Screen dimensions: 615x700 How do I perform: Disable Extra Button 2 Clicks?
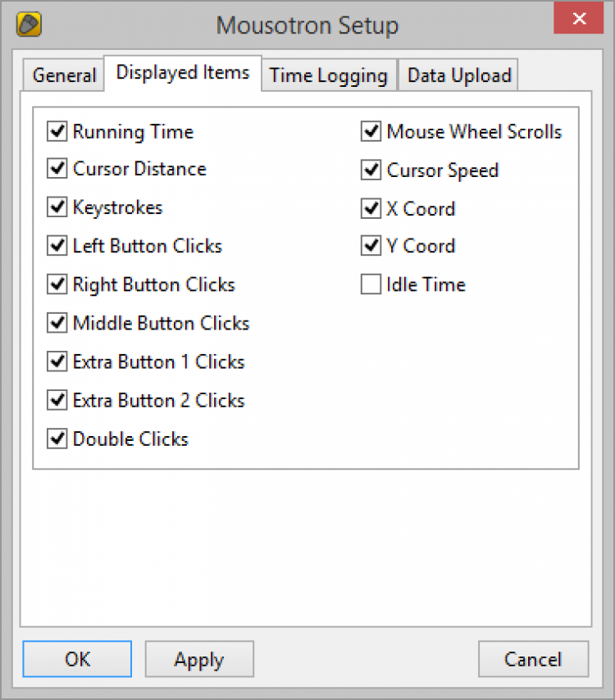point(57,401)
